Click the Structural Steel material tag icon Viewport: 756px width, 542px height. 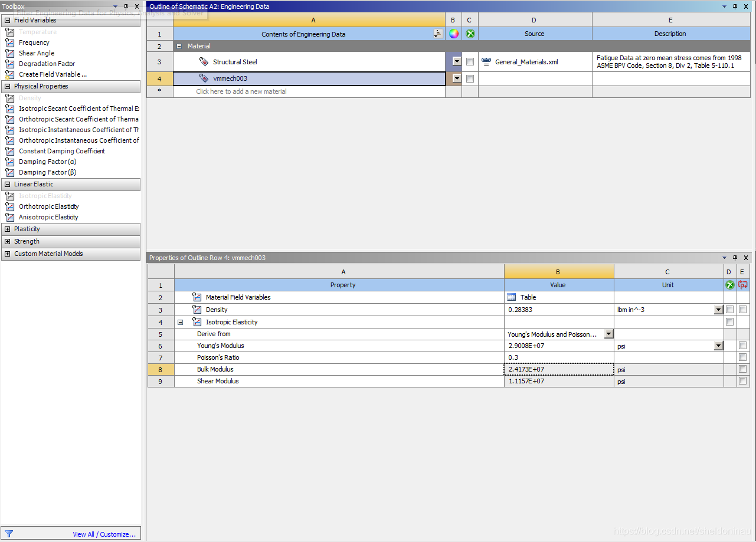(x=204, y=61)
